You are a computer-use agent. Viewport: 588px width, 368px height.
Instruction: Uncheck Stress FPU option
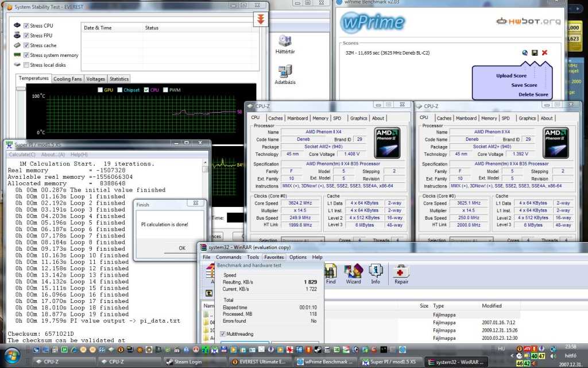26,35
